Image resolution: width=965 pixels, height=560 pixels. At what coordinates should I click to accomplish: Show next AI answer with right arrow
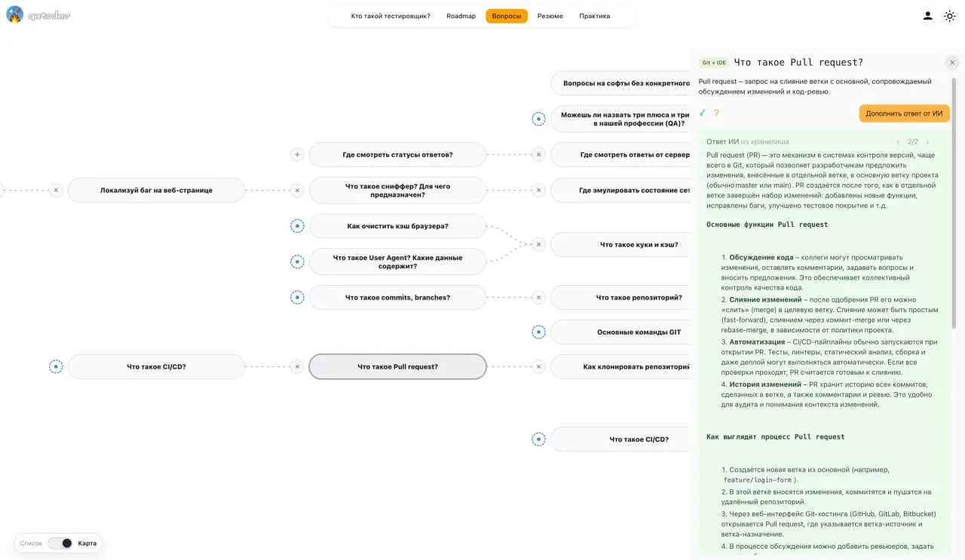(x=927, y=142)
